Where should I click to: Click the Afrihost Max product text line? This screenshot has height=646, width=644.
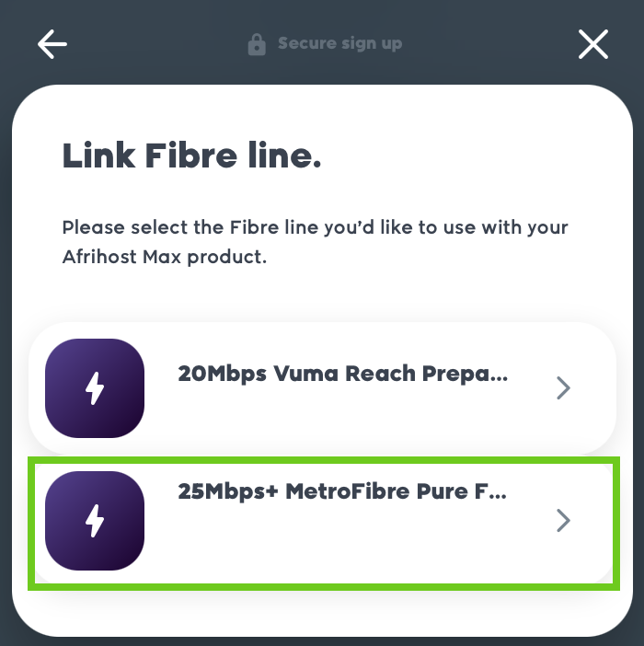(164, 257)
